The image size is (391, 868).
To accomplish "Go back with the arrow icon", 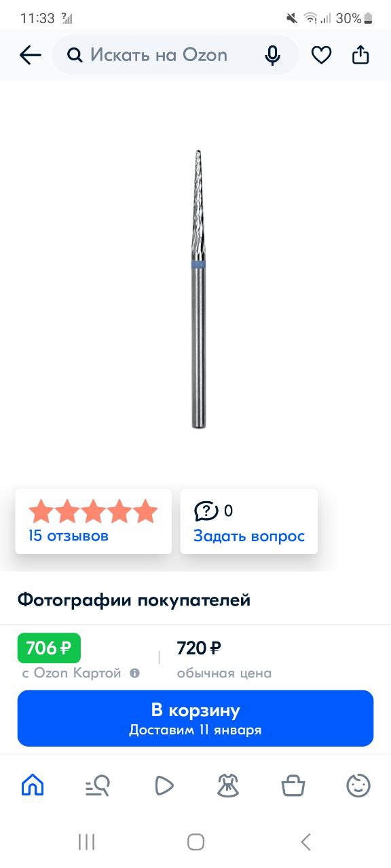I will click(x=31, y=56).
